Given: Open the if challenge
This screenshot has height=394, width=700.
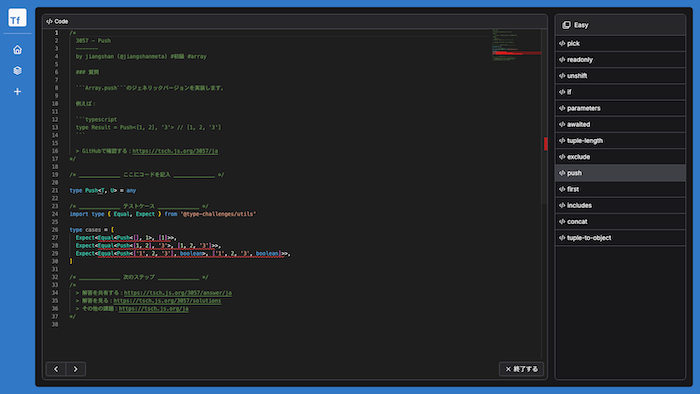Looking at the screenshot, I should point(620,92).
